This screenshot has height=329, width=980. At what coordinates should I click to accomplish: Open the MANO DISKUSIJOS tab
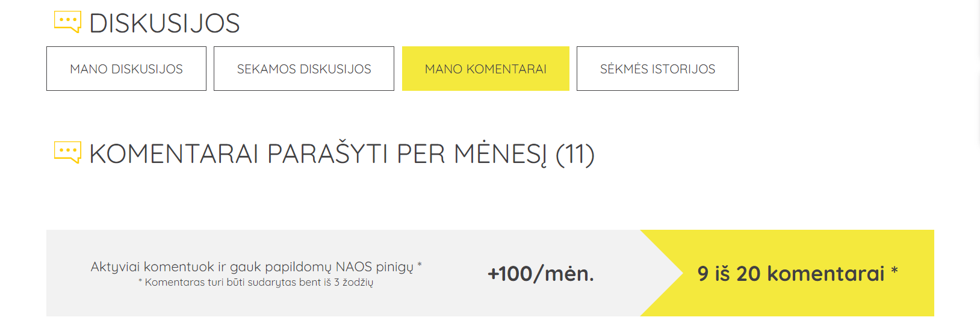pos(126,69)
